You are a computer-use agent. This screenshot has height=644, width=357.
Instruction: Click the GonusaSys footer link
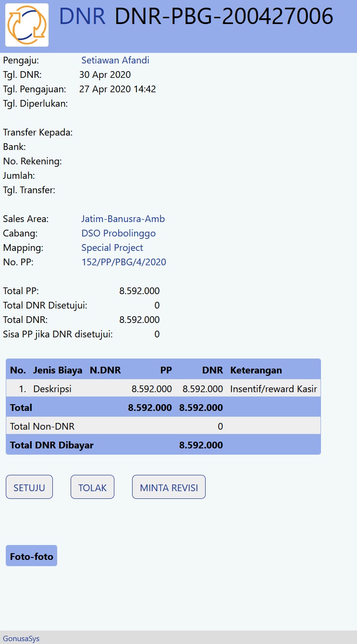click(x=21, y=638)
